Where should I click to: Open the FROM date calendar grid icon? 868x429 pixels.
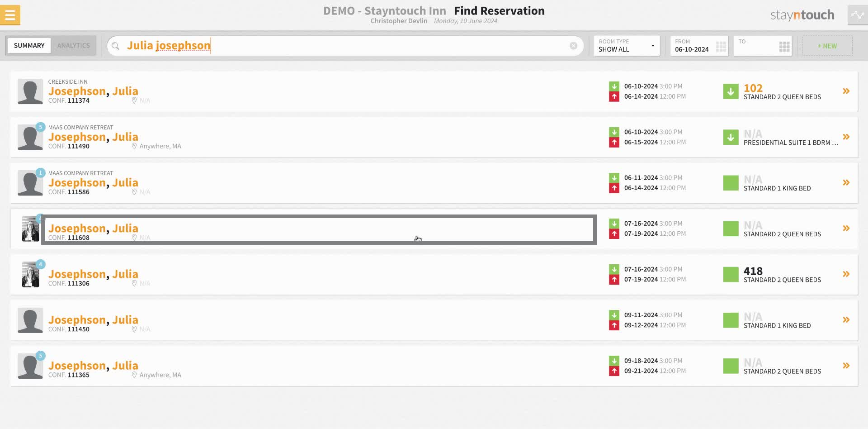point(721,47)
